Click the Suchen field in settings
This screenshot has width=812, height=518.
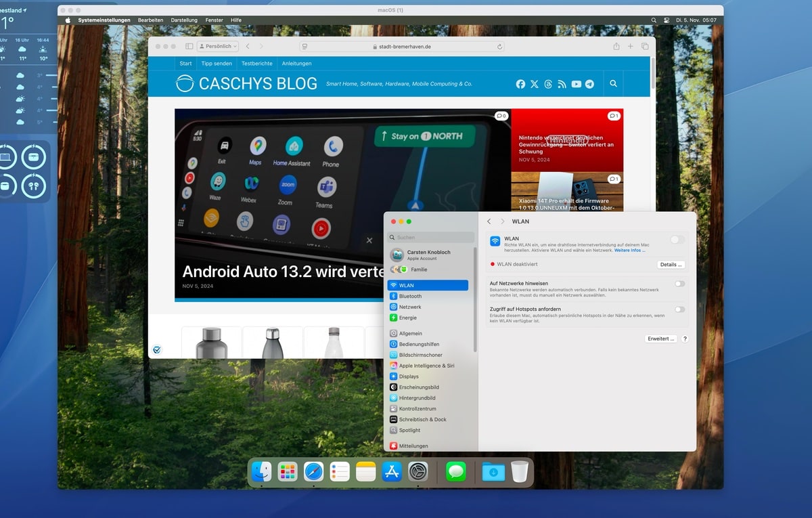(431, 238)
